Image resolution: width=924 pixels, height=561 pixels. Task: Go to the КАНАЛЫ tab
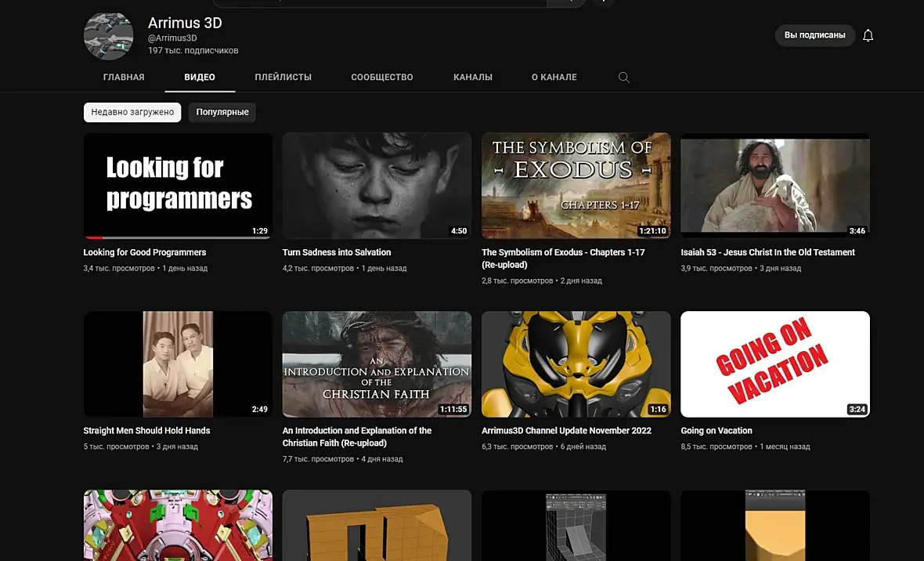point(473,78)
